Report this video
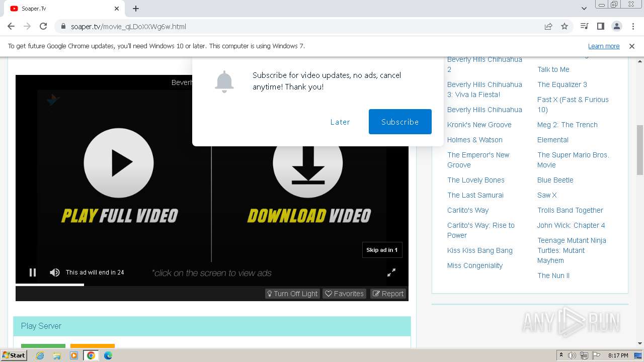Image resolution: width=644 pixels, height=362 pixels. [x=388, y=294]
